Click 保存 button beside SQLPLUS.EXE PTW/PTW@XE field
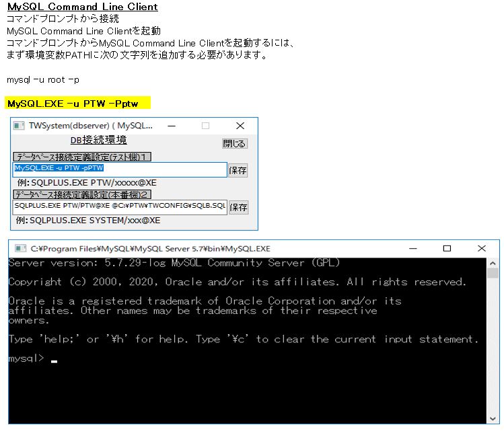The height and width of the screenshot is (431, 504). 238,208
